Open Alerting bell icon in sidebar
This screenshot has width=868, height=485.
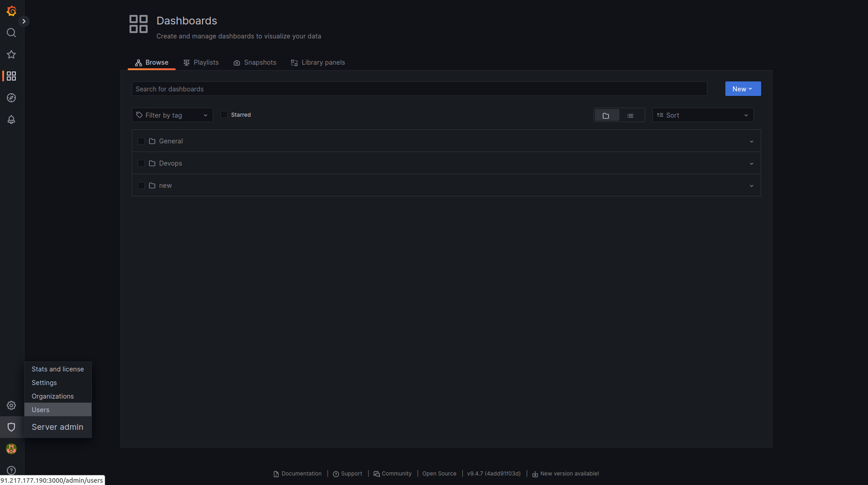tap(11, 119)
